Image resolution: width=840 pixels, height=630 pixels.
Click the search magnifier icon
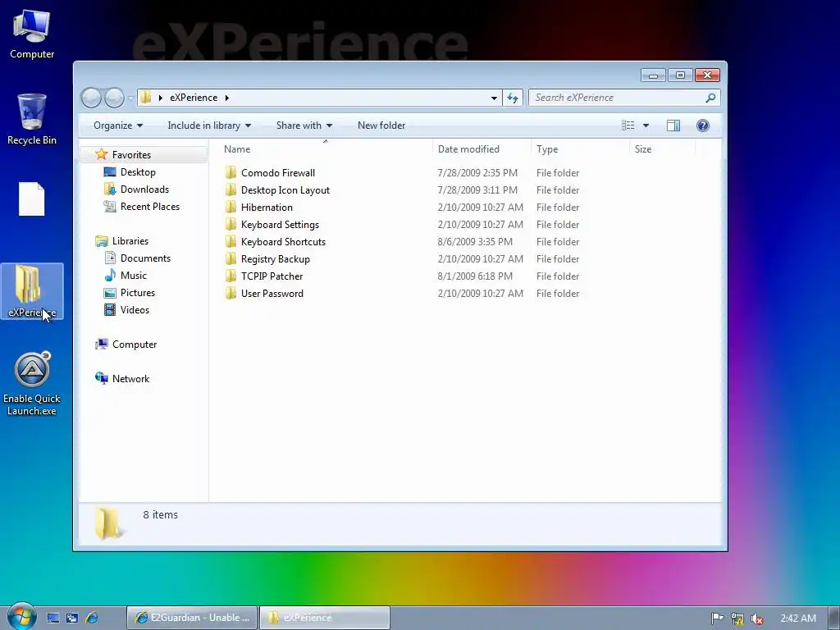click(710, 98)
